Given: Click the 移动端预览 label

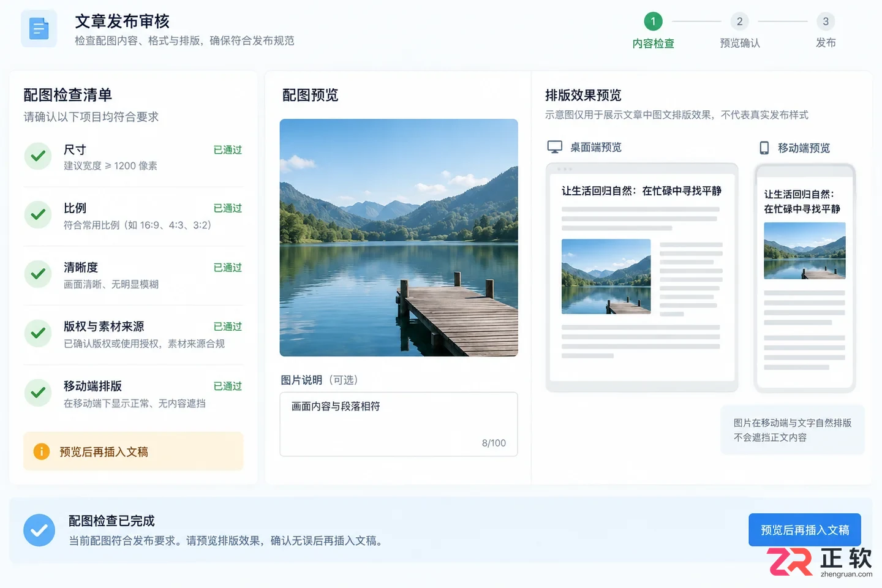Looking at the screenshot, I should point(804,148).
